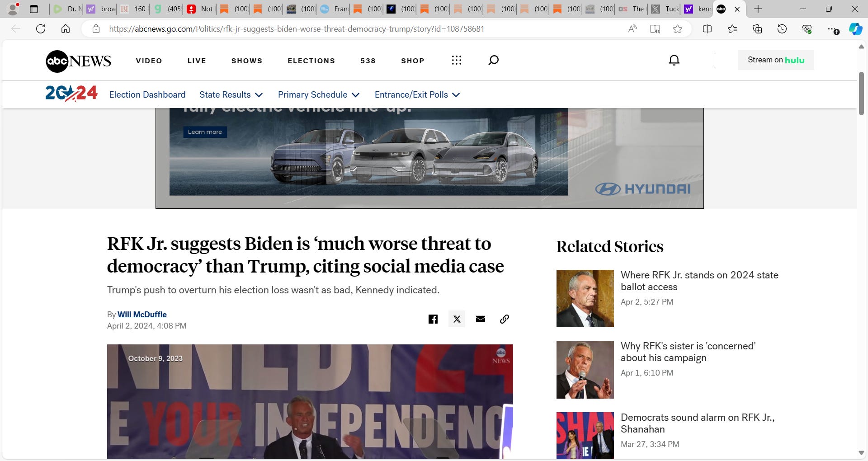
Task: Share article on X
Action: [x=457, y=319]
